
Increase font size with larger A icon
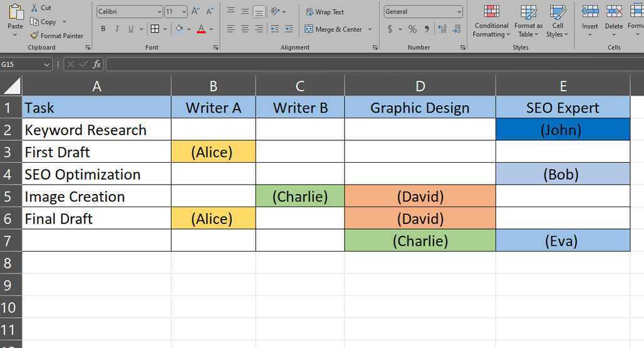click(x=195, y=11)
